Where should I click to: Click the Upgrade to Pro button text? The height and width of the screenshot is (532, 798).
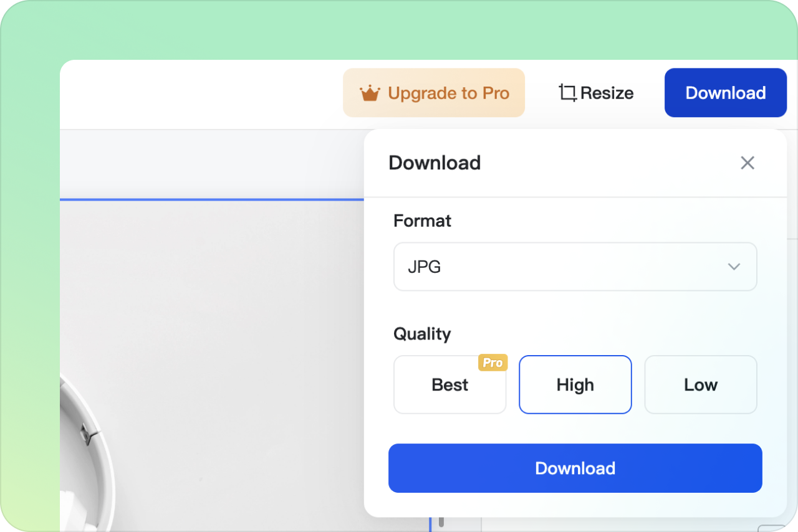(x=449, y=93)
